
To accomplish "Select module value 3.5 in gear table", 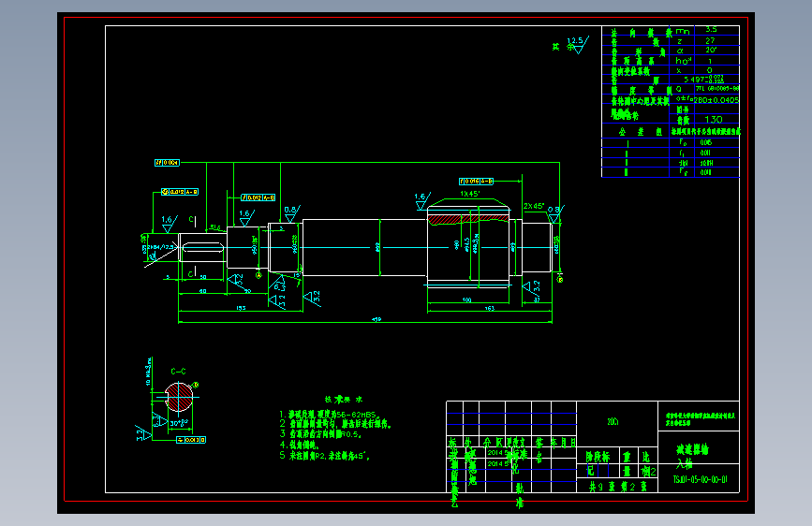I will pyautogui.click(x=711, y=30).
